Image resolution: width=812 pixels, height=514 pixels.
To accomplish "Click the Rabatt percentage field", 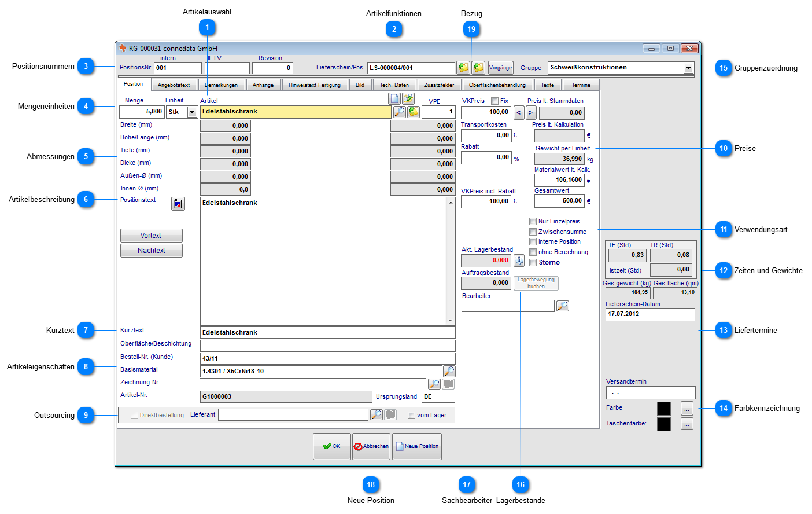I will click(486, 157).
